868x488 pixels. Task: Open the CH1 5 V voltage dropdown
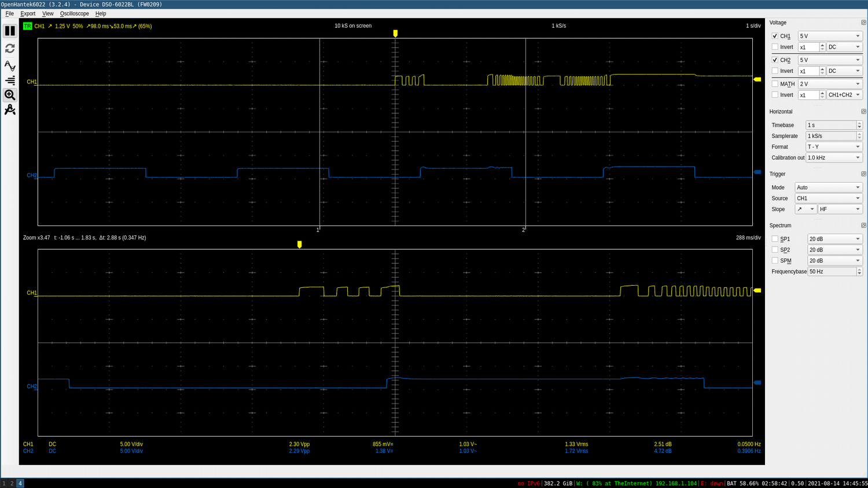pos(830,36)
